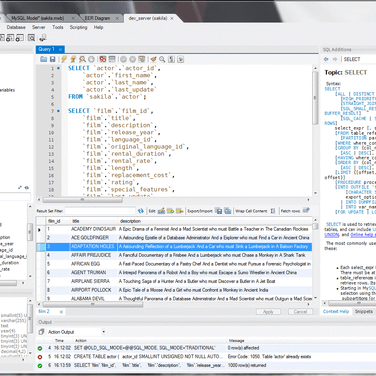Toggle the Wrap Cell Content option
Image resolution: width=376 pixels, height=376 pixels.
(273, 211)
